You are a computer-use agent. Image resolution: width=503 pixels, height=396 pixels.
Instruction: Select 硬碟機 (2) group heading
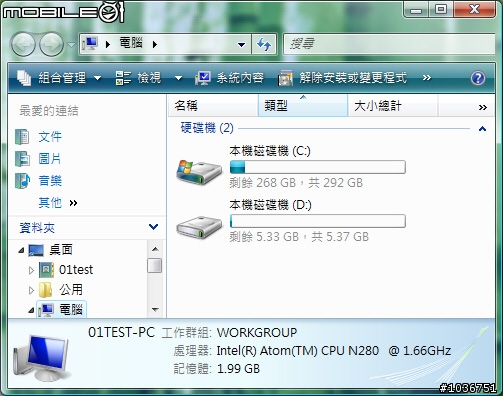point(207,128)
